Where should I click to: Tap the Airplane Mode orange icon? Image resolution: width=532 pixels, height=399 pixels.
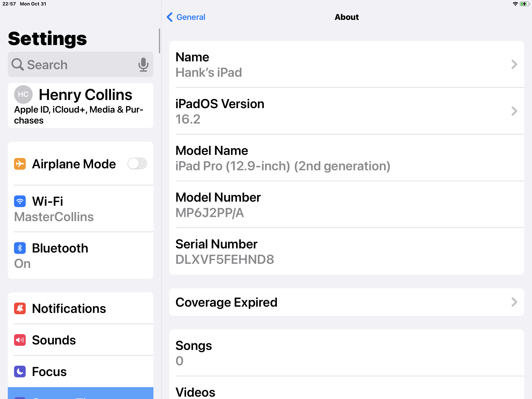tap(20, 164)
